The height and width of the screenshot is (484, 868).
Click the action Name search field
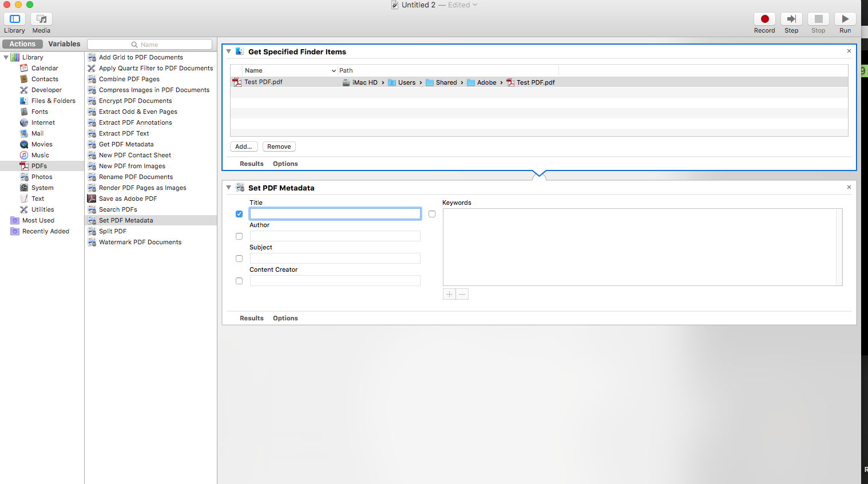coord(150,45)
